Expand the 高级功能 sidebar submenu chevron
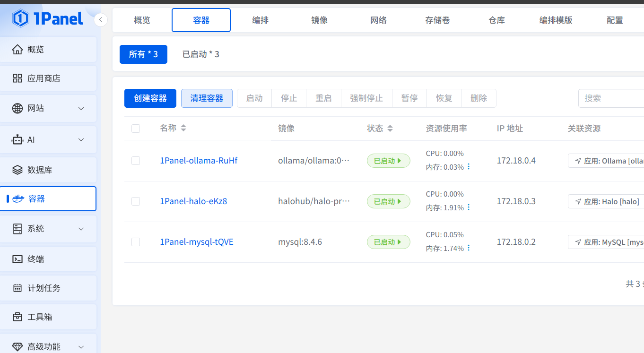Image resolution: width=644 pixels, height=353 pixels. click(81, 347)
